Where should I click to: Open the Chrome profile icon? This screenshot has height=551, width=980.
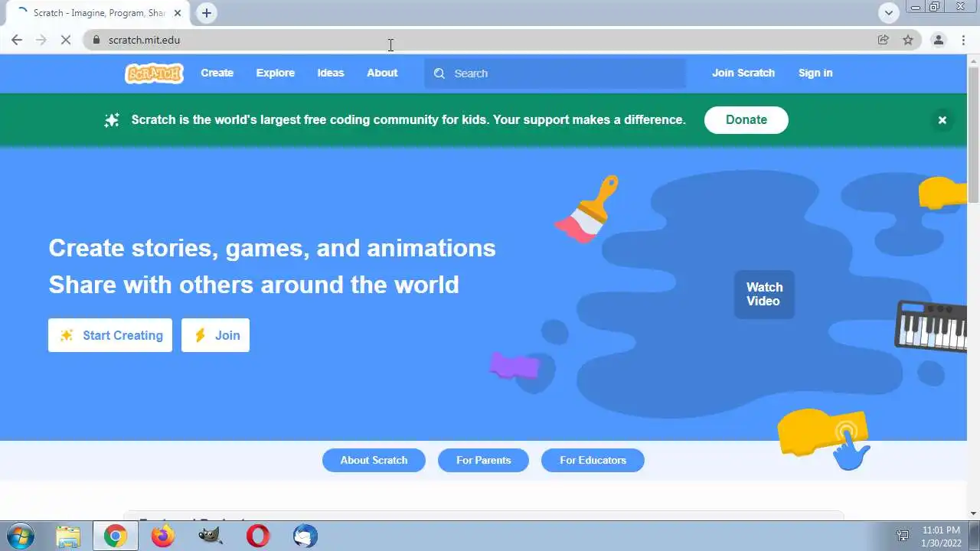(x=938, y=40)
